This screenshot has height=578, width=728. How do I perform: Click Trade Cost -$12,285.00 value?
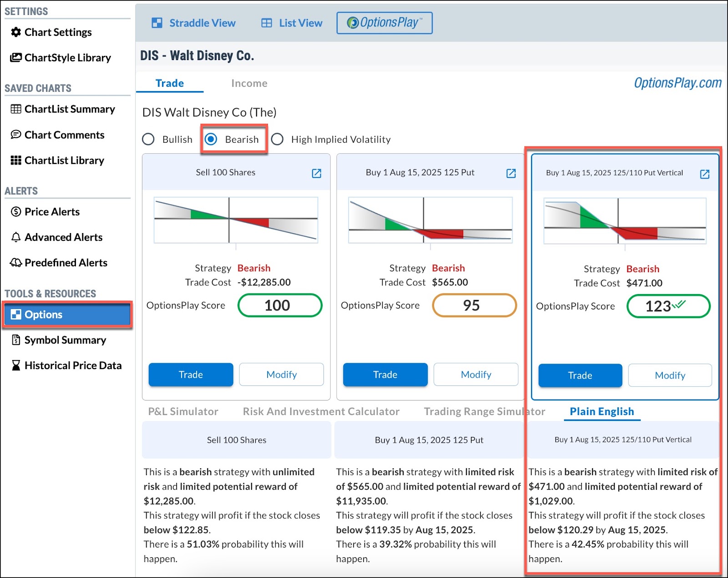(264, 282)
